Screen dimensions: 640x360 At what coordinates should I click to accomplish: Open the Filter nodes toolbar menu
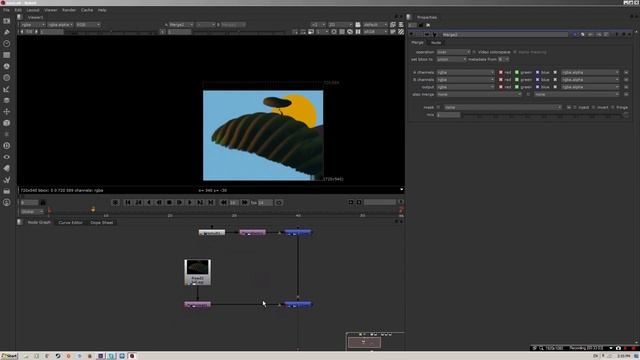pyautogui.click(x=7, y=78)
